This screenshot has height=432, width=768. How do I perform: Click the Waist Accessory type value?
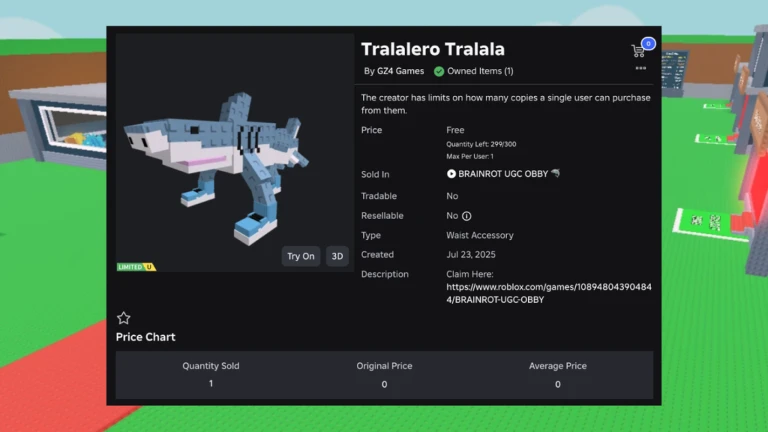tap(480, 235)
